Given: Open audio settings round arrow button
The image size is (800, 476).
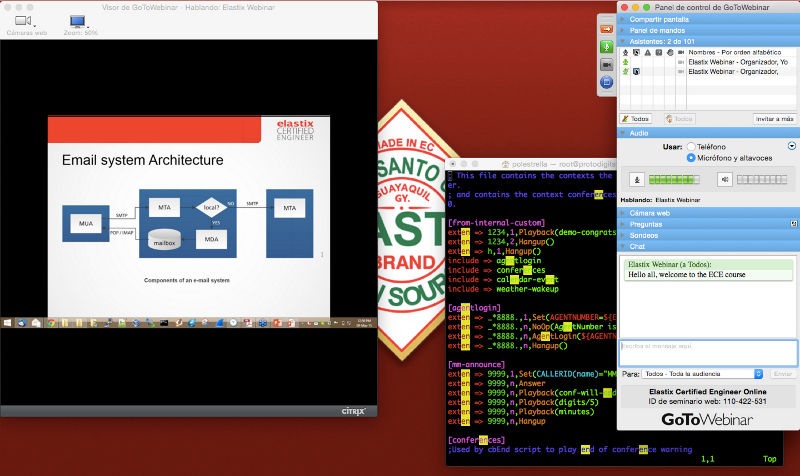Looking at the screenshot, I should point(791,146).
